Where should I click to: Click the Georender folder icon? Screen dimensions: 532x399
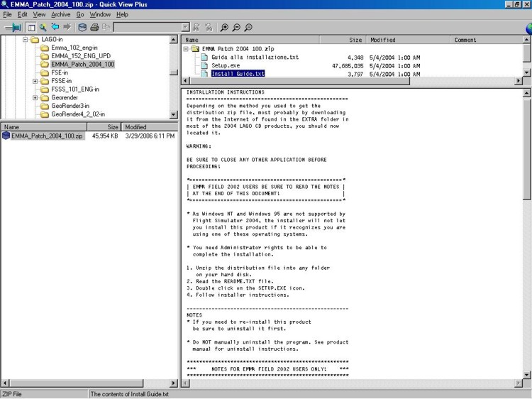point(45,98)
